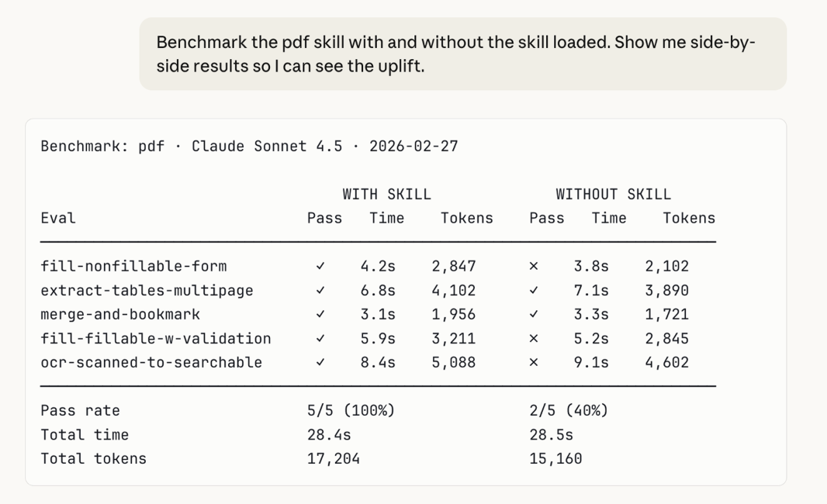Click without-skill X mark for ocr-scanned-to-searchable
Screen dimensions: 827x504
533,363
